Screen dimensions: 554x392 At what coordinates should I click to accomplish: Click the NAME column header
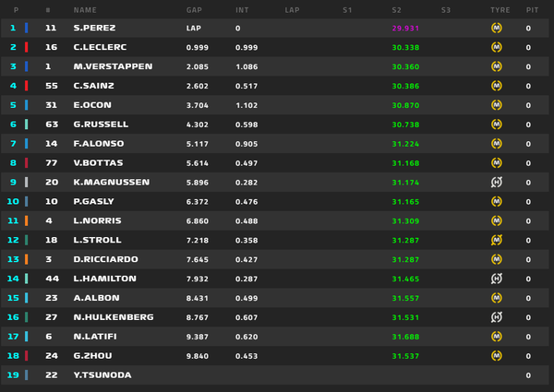(85, 10)
